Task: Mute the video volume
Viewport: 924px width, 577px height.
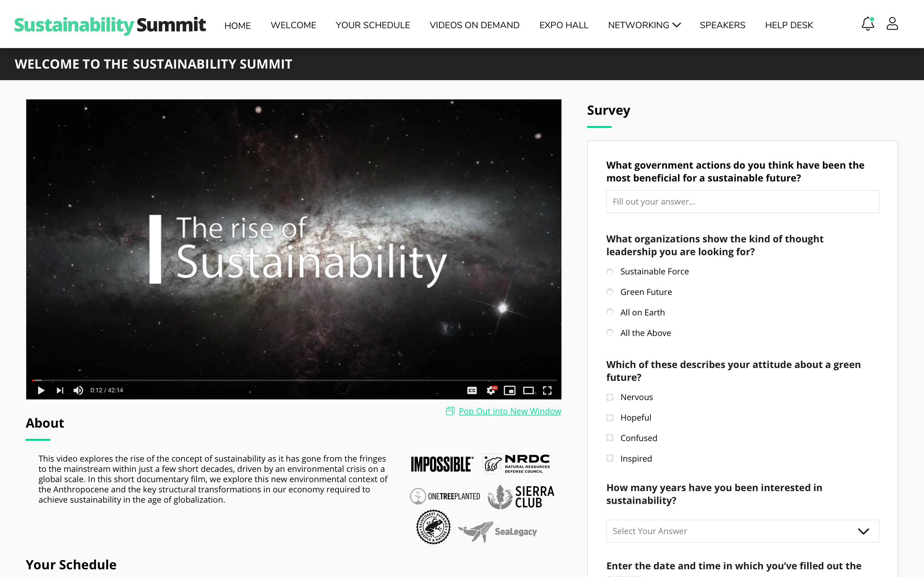Action: click(78, 390)
